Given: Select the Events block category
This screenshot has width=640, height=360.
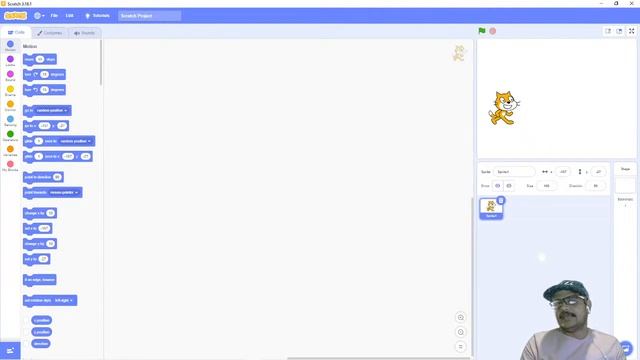Looking at the screenshot, I should point(10,91).
